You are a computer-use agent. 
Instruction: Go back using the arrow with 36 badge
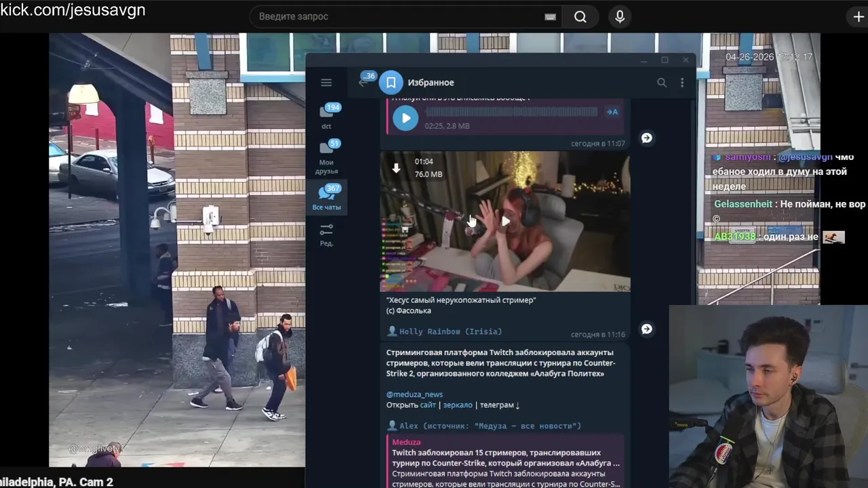coord(366,81)
